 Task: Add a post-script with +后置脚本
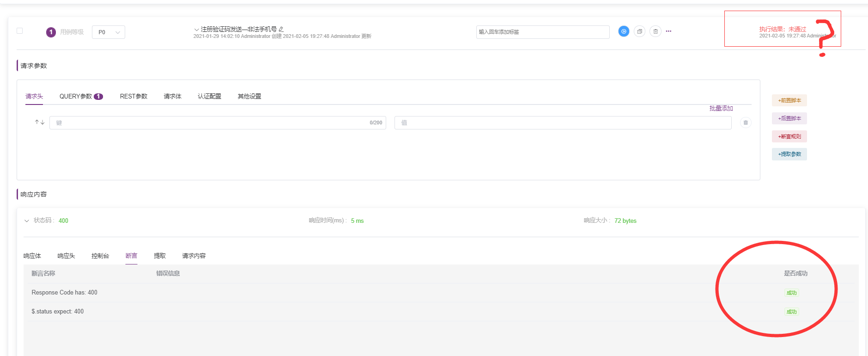point(789,118)
